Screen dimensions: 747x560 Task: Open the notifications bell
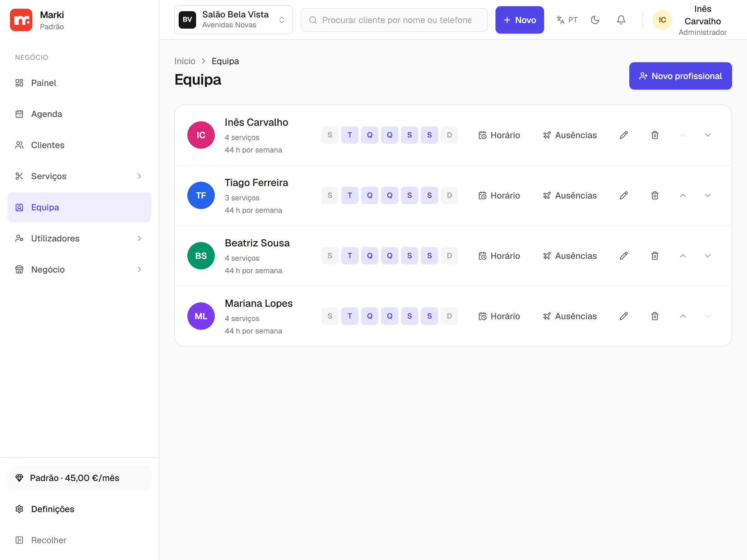pyautogui.click(x=621, y=20)
